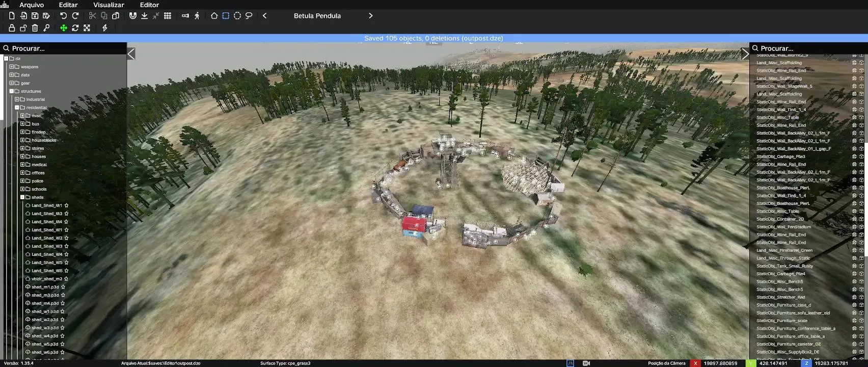
Task: Select Land_Misc_FireBarrel_Green in placed list
Action: pyautogui.click(x=784, y=250)
